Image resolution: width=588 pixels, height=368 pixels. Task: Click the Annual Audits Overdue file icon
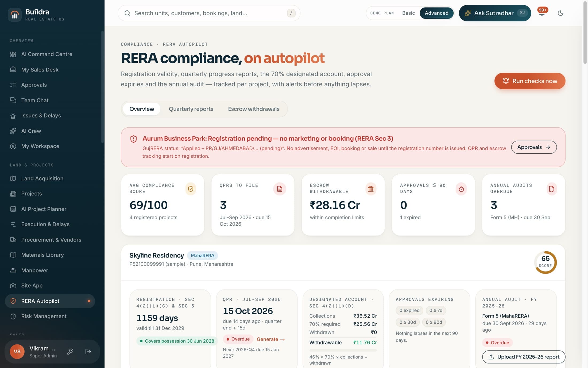coord(551,189)
